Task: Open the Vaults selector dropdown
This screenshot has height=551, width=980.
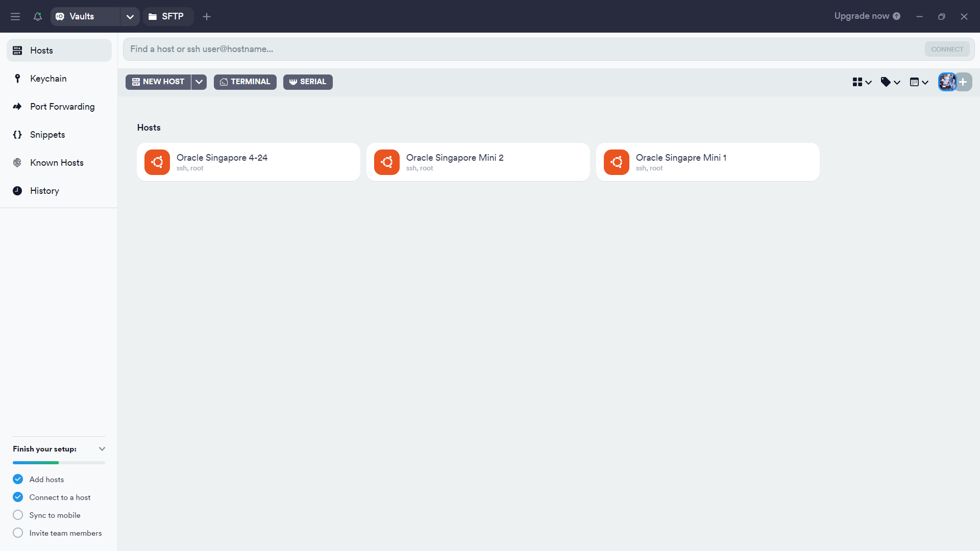Action: 130,16
